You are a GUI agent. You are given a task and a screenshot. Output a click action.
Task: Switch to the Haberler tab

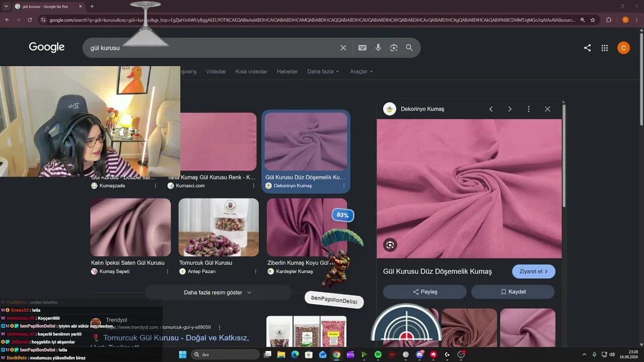point(287,71)
